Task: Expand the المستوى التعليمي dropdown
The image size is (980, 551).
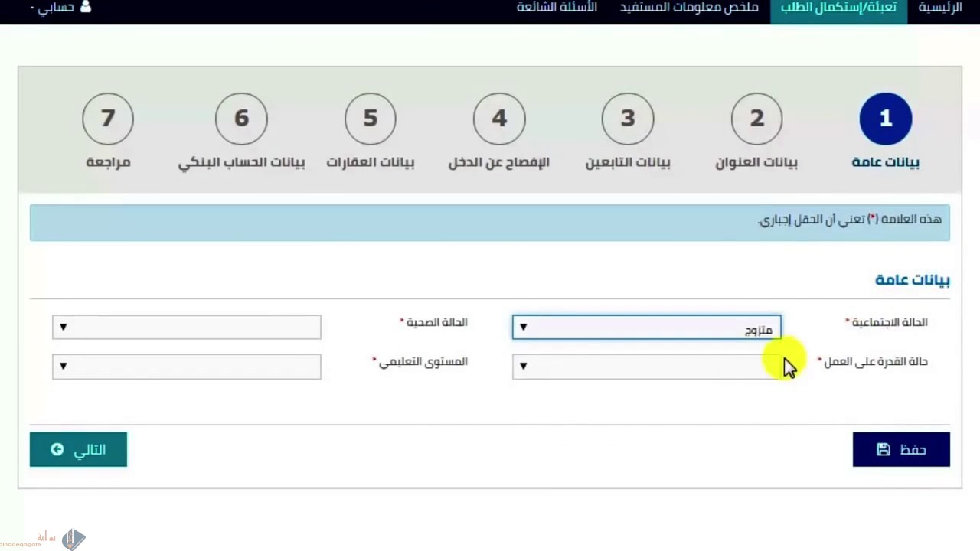Action: [186, 367]
